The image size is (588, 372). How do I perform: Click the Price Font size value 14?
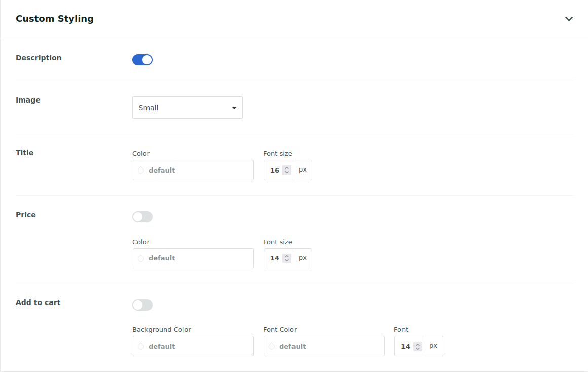[x=275, y=258]
